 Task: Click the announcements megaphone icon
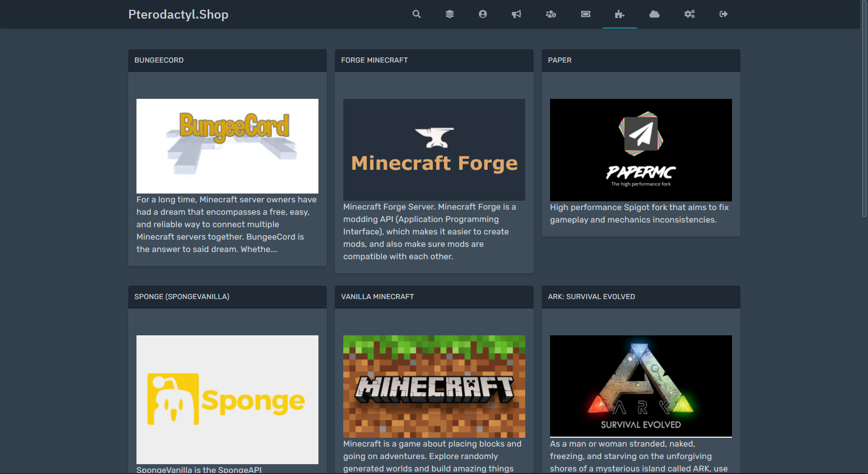[516, 14]
